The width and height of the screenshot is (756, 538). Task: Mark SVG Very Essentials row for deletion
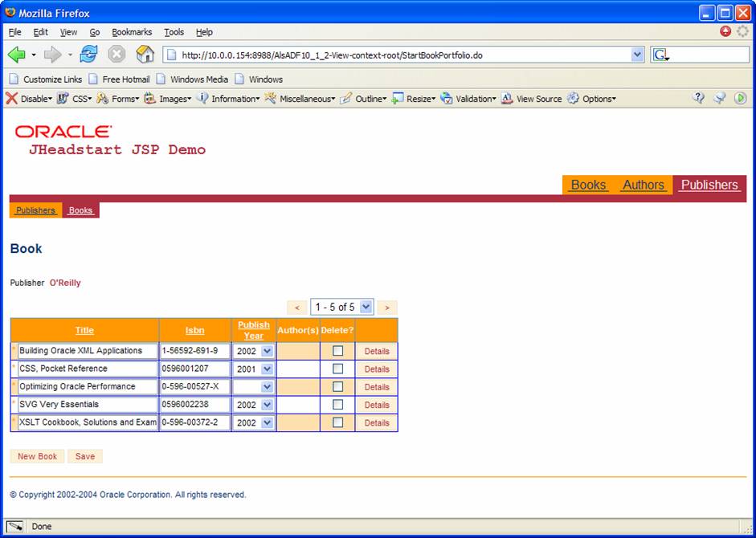(337, 405)
